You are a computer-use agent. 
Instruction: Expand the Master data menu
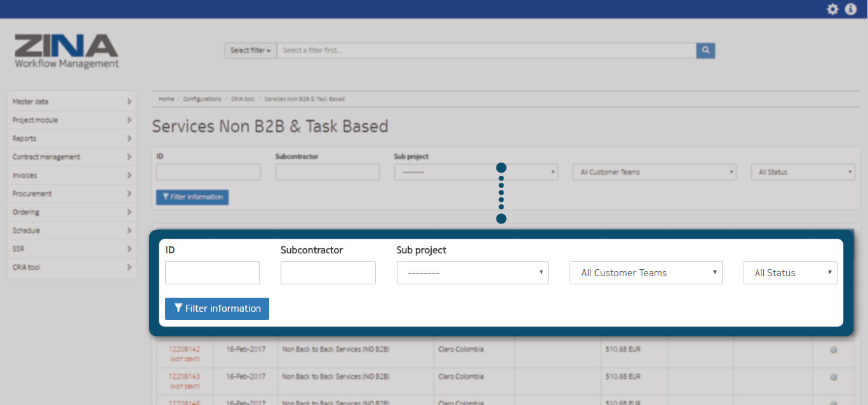click(72, 102)
